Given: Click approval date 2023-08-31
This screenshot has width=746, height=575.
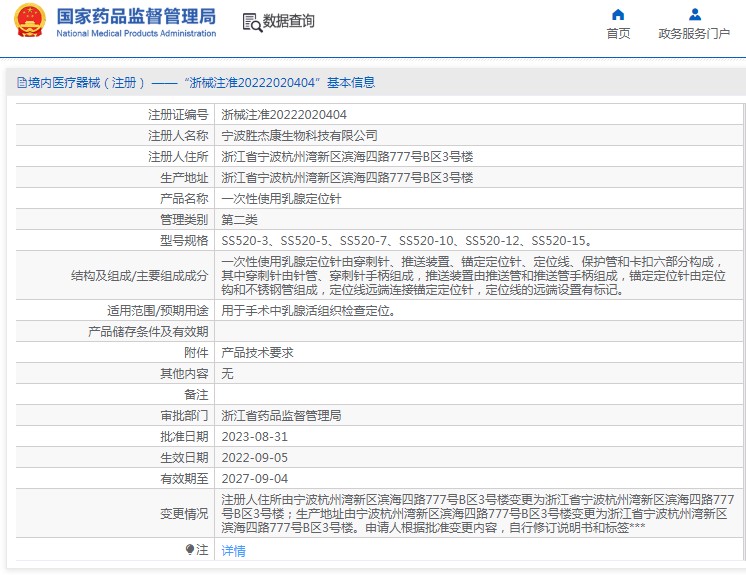Looking at the screenshot, I should [x=255, y=437].
